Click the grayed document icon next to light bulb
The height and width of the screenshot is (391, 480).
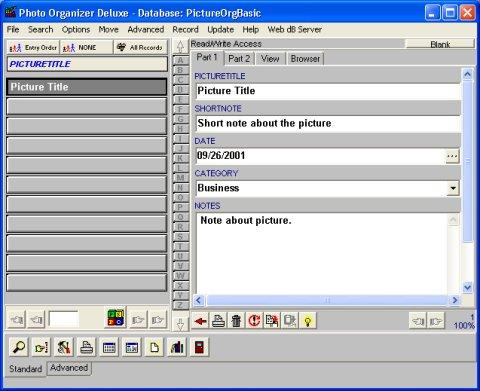point(290,321)
